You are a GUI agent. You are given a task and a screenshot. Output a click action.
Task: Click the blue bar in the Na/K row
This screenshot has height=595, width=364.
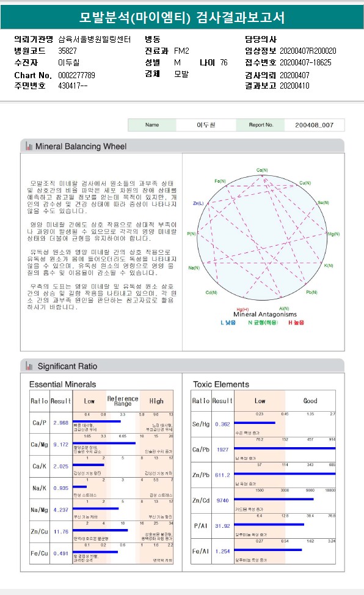(80, 486)
